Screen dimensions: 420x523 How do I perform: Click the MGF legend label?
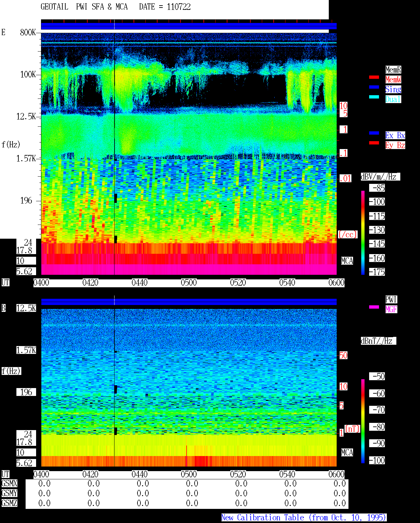(391, 309)
